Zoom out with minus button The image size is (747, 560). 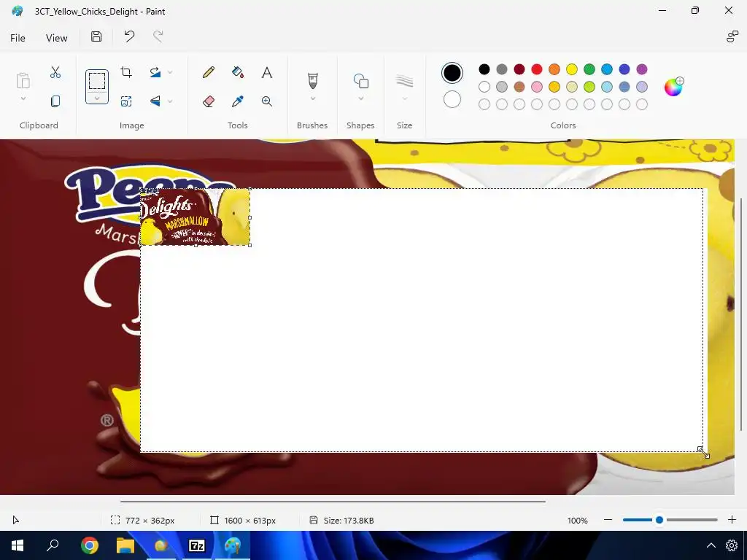pos(608,519)
